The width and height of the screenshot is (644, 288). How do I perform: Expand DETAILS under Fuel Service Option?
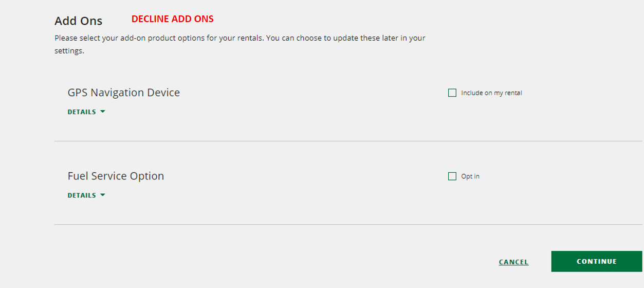86,195
